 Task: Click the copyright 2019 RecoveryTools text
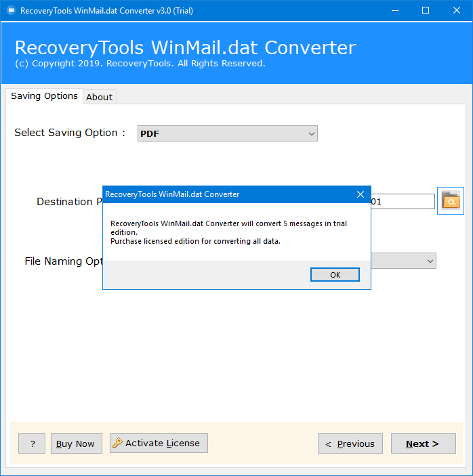pos(140,64)
